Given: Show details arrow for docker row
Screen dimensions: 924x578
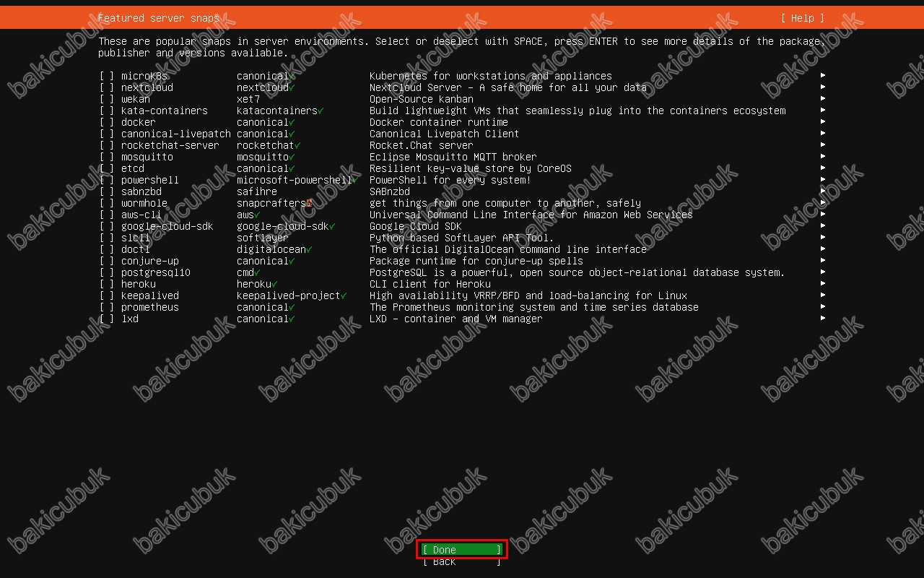Looking at the screenshot, I should (x=823, y=122).
